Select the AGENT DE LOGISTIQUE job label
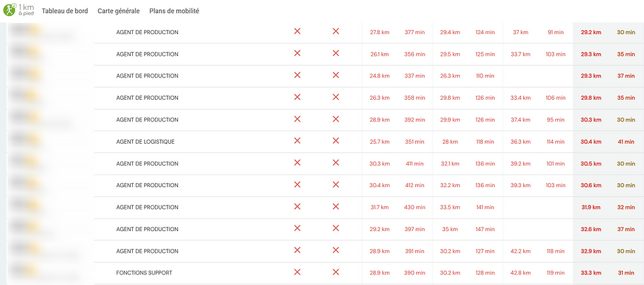644x285 pixels. pos(145,142)
